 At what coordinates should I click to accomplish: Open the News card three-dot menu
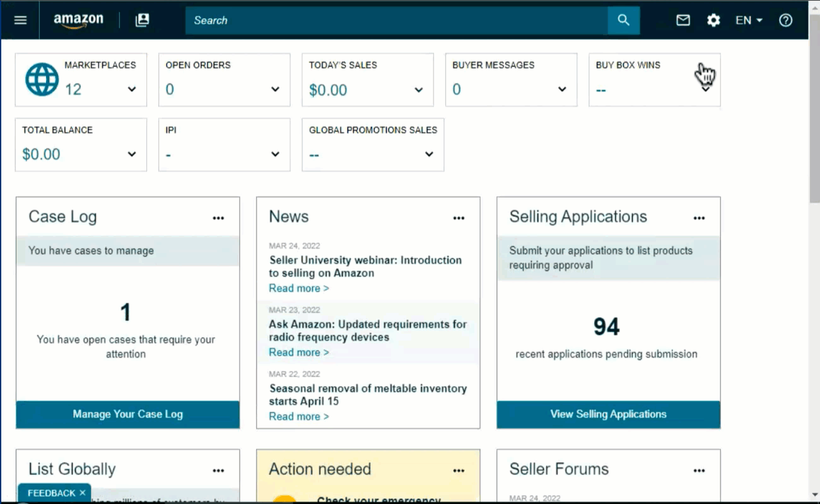point(459,218)
